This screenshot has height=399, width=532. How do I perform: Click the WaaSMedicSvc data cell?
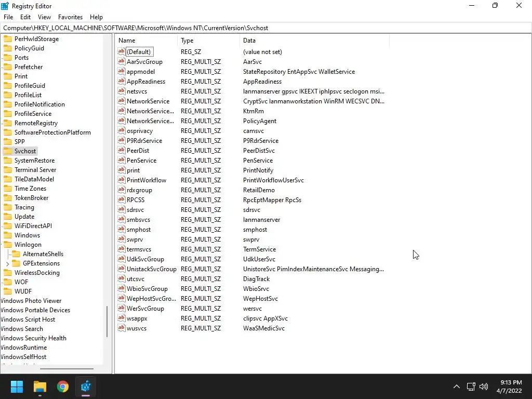264,328
